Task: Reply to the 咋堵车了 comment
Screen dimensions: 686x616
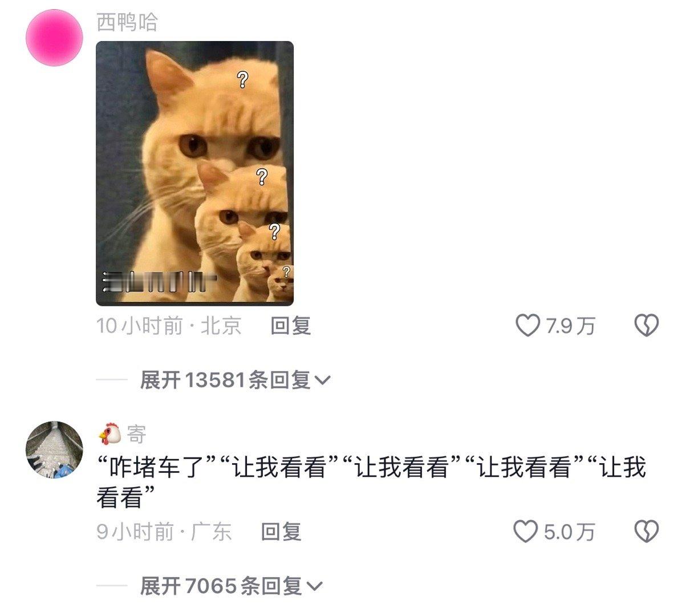Action: (x=281, y=532)
